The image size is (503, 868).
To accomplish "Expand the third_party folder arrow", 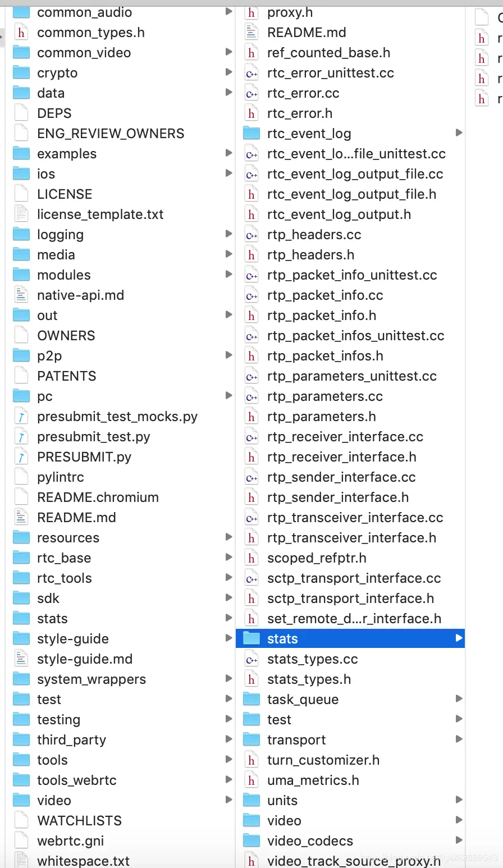I will click(228, 739).
